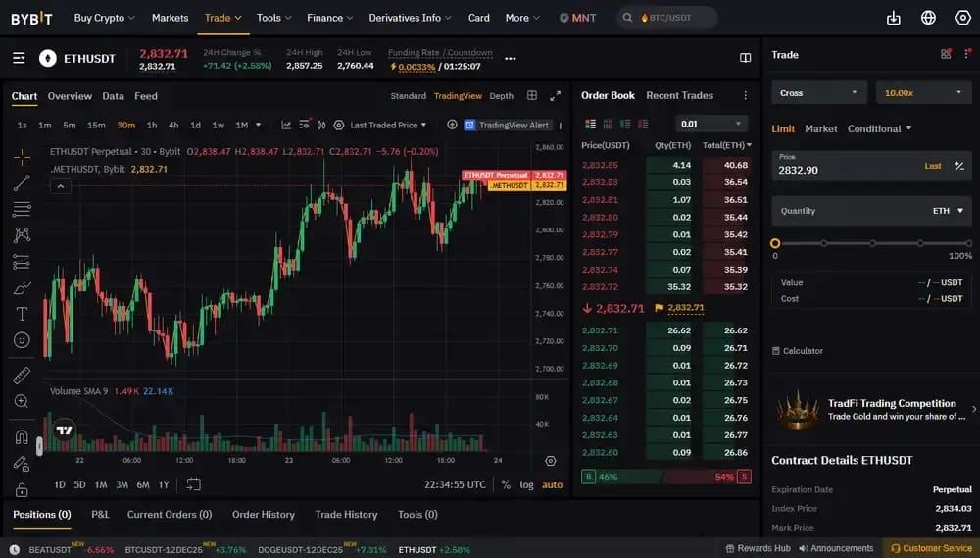
Task: Open the Cross margin mode dropdown
Action: pos(818,92)
